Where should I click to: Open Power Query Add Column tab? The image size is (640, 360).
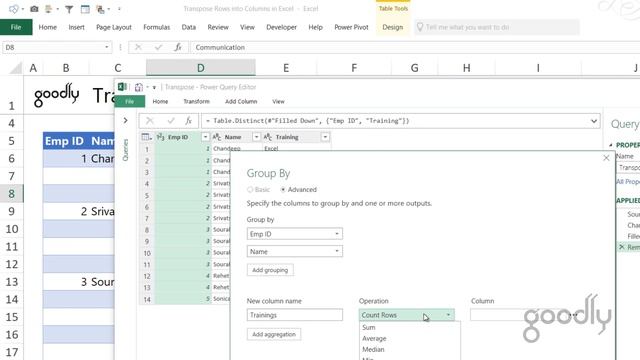(x=241, y=101)
